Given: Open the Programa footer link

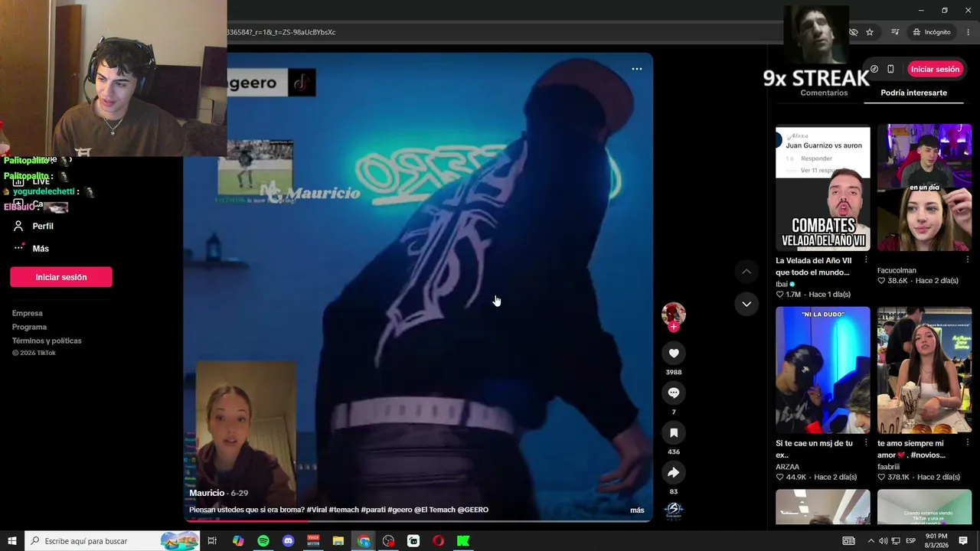Looking at the screenshot, I should pos(29,327).
